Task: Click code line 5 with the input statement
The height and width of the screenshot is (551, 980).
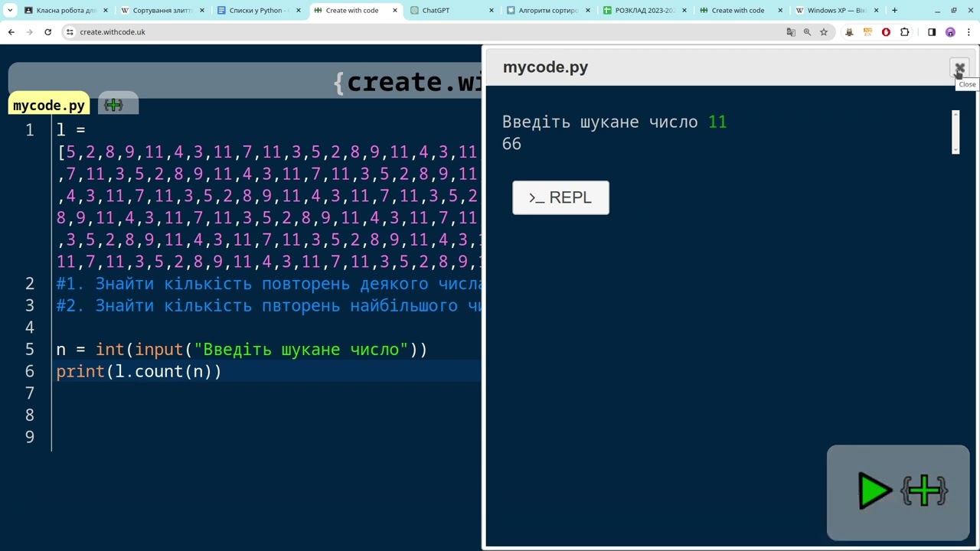Action: click(242, 350)
